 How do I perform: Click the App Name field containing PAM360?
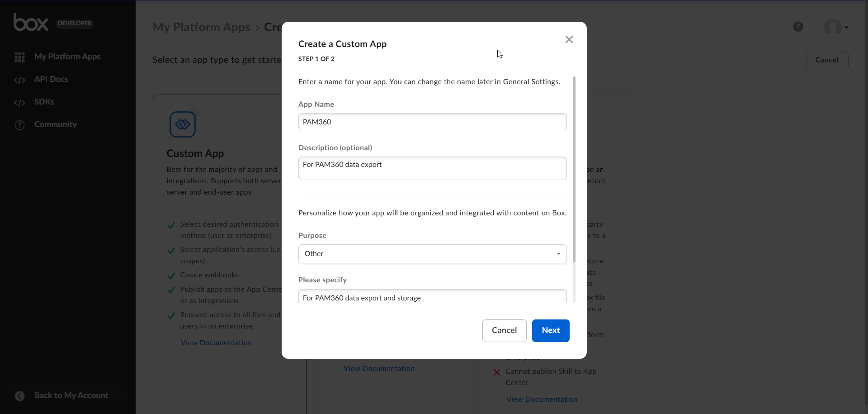432,122
